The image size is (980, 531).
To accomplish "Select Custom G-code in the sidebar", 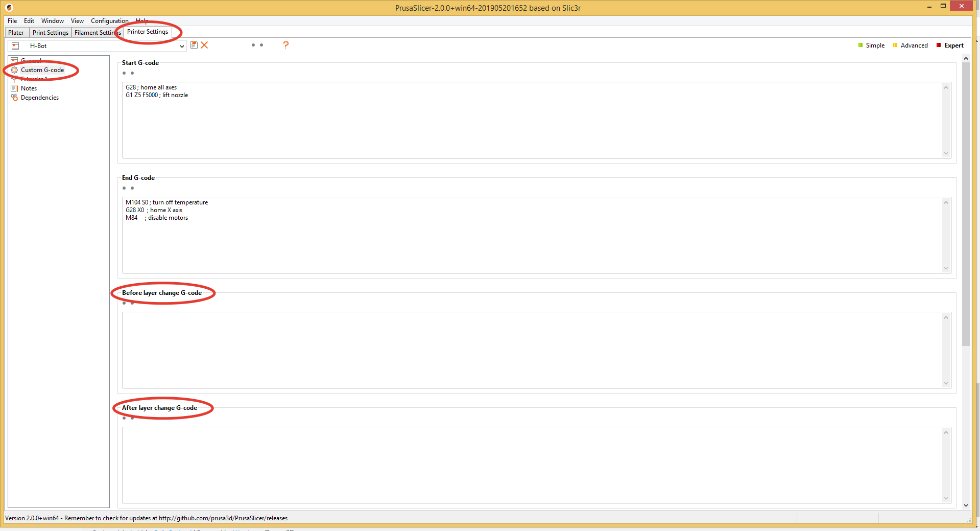I will [42, 70].
